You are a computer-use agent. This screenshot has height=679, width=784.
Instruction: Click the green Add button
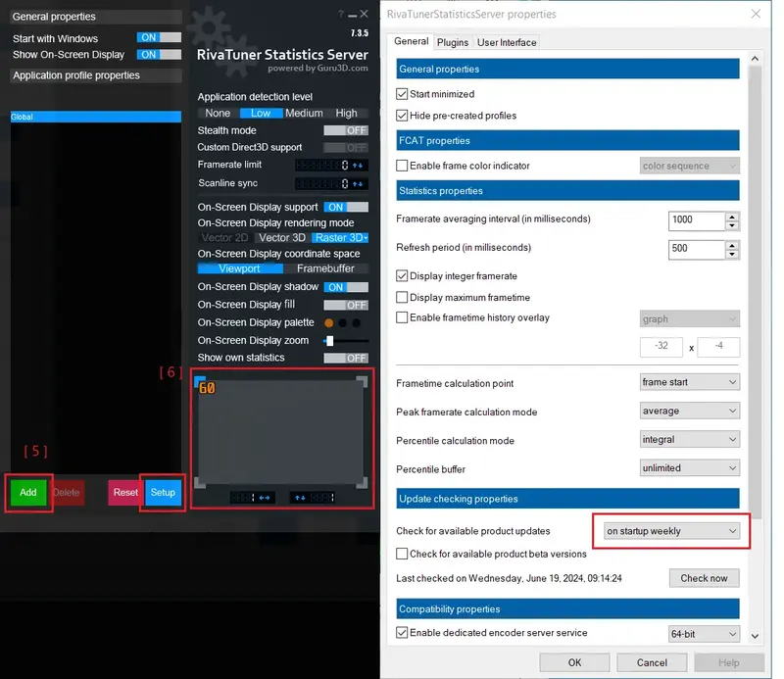[28, 493]
